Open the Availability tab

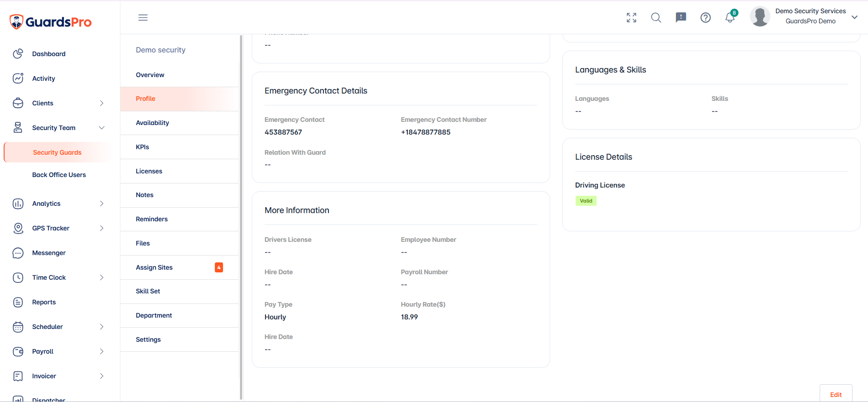click(x=179, y=123)
